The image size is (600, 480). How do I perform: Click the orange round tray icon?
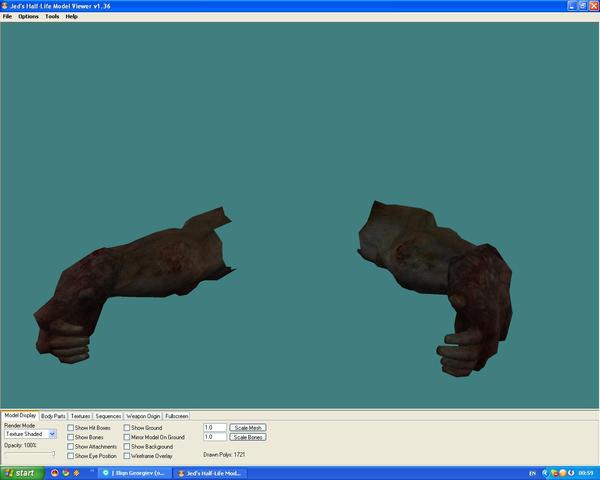pyautogui.click(x=562, y=473)
